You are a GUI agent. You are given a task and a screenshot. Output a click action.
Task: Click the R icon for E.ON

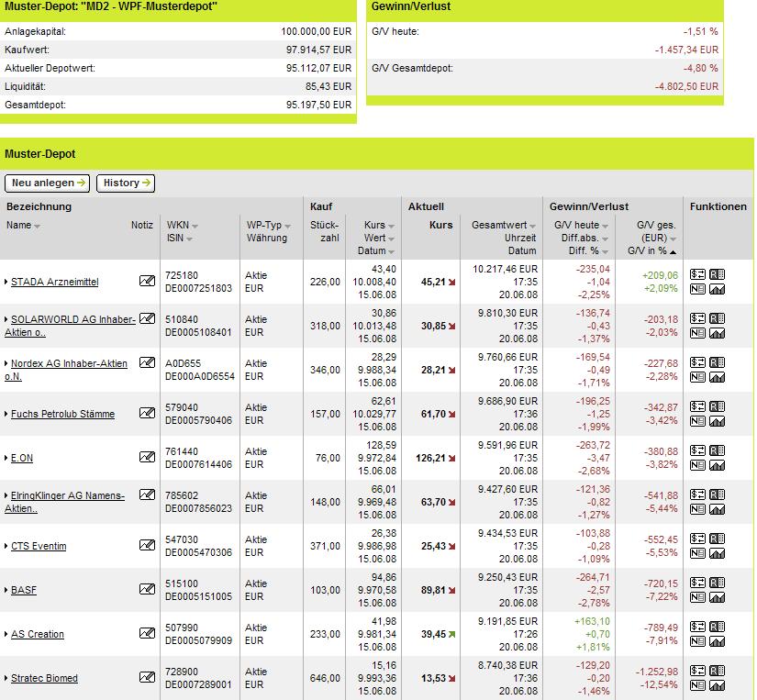pyautogui.click(x=717, y=450)
